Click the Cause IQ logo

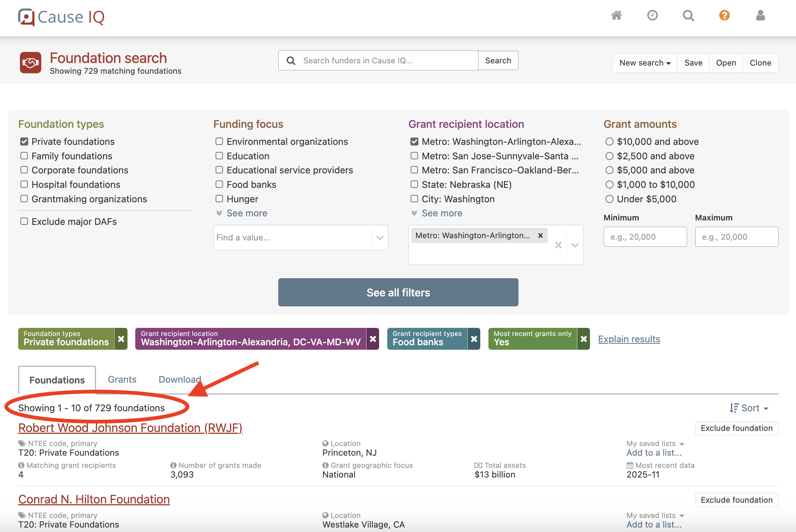click(61, 17)
